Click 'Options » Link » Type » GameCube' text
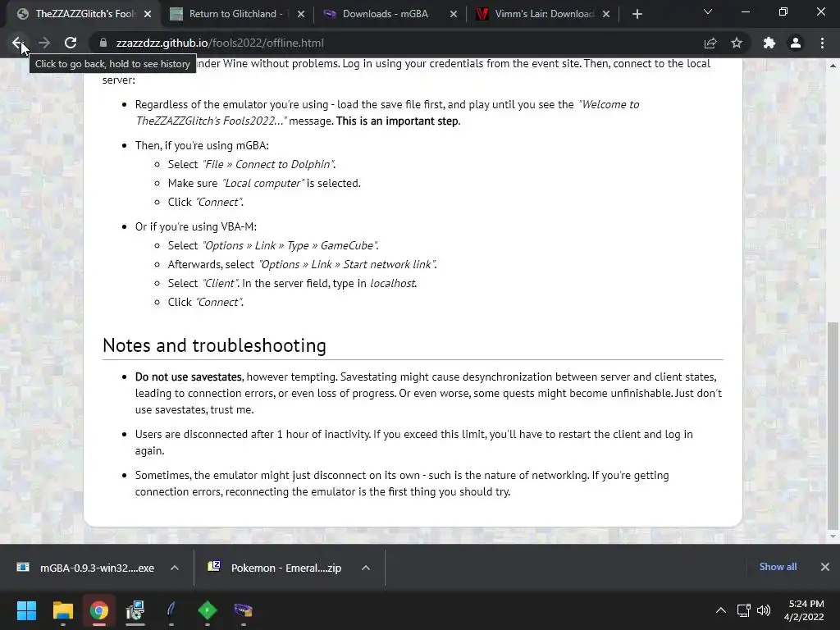Screen dimensions: 840x630 point(290,246)
